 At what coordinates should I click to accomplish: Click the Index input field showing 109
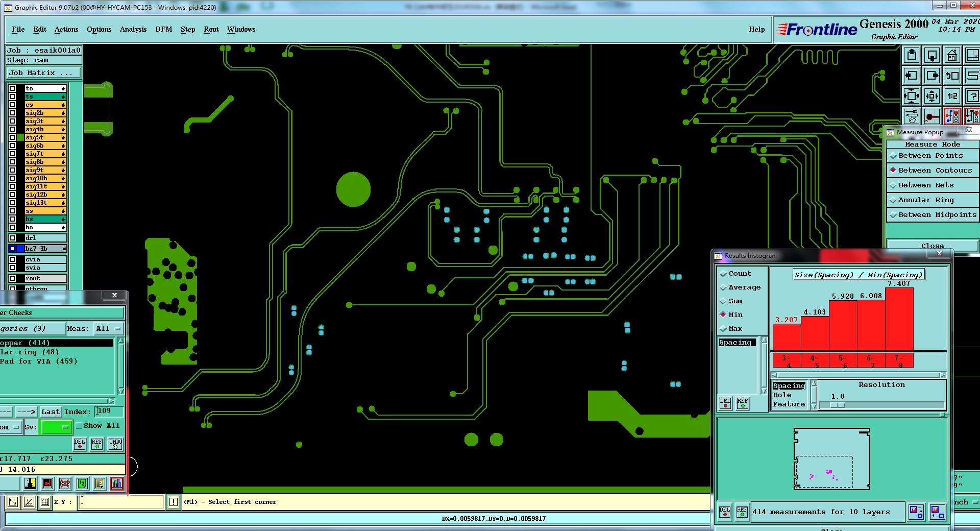pyautogui.click(x=110, y=411)
